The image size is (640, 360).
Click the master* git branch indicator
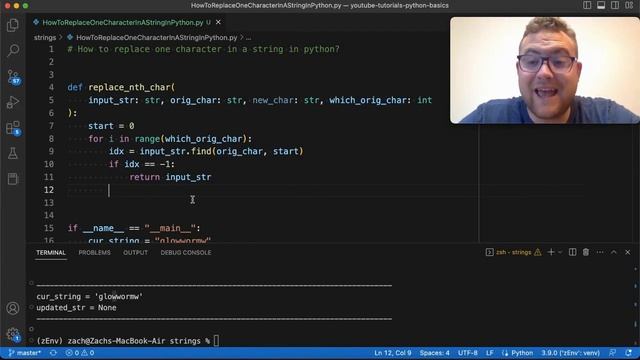[x=25, y=353]
